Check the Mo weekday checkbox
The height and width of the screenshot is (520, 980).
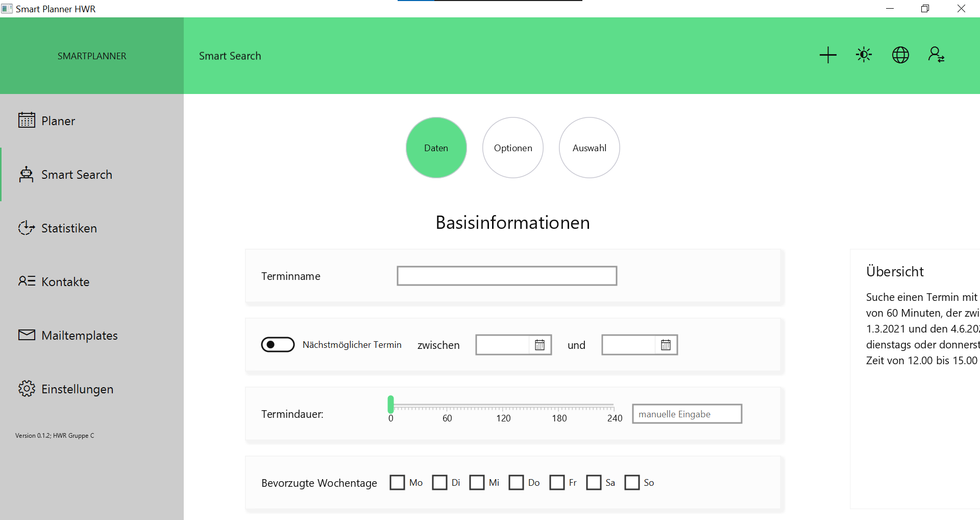tap(397, 483)
